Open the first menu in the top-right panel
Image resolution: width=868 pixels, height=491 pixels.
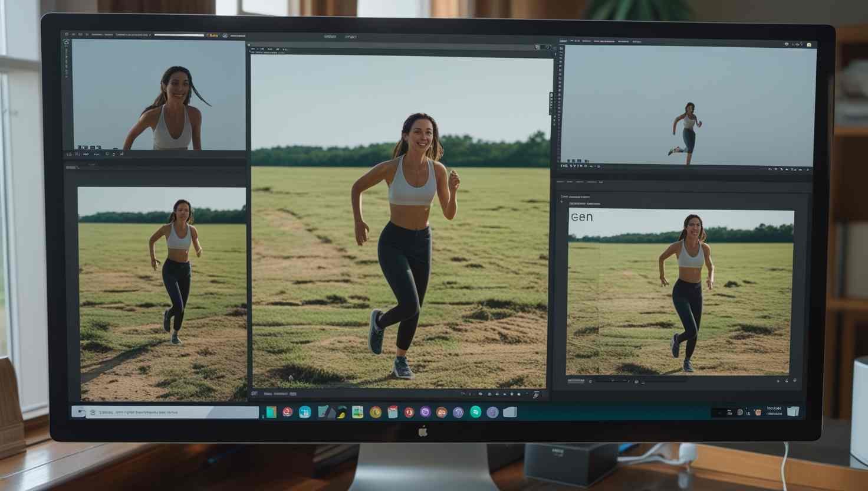pyautogui.click(x=563, y=41)
